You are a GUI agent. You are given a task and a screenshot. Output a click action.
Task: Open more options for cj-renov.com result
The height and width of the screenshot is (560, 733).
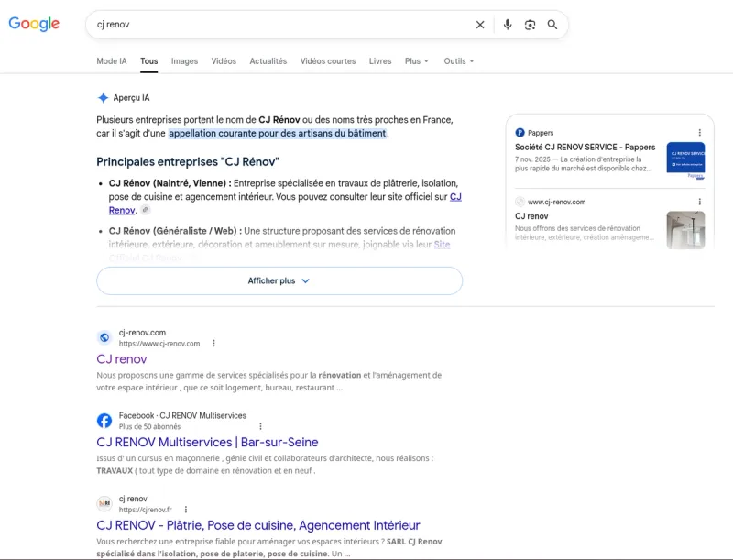213,343
